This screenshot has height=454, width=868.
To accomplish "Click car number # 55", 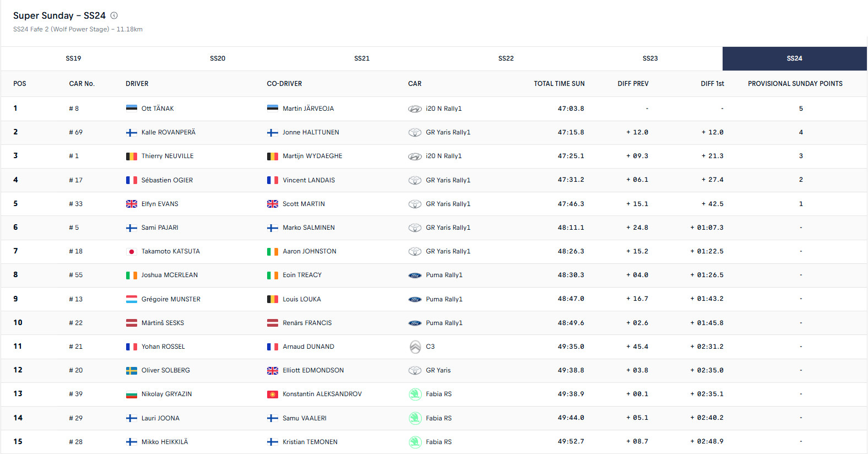I will click(76, 275).
